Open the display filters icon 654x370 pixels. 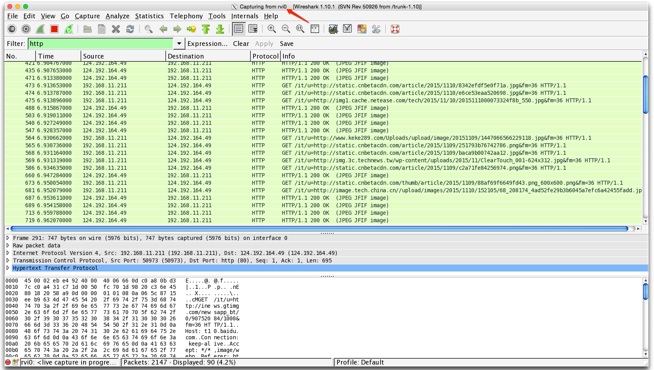(347, 29)
